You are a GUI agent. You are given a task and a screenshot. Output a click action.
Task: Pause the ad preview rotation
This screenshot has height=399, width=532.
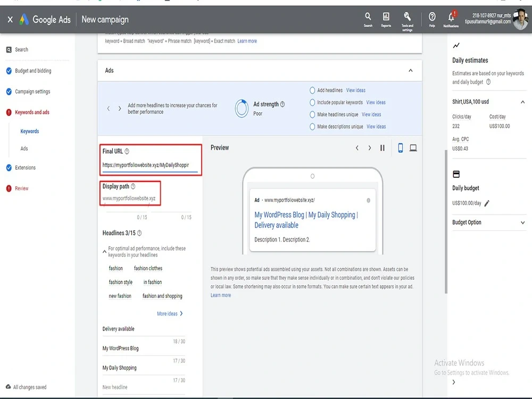(x=383, y=148)
